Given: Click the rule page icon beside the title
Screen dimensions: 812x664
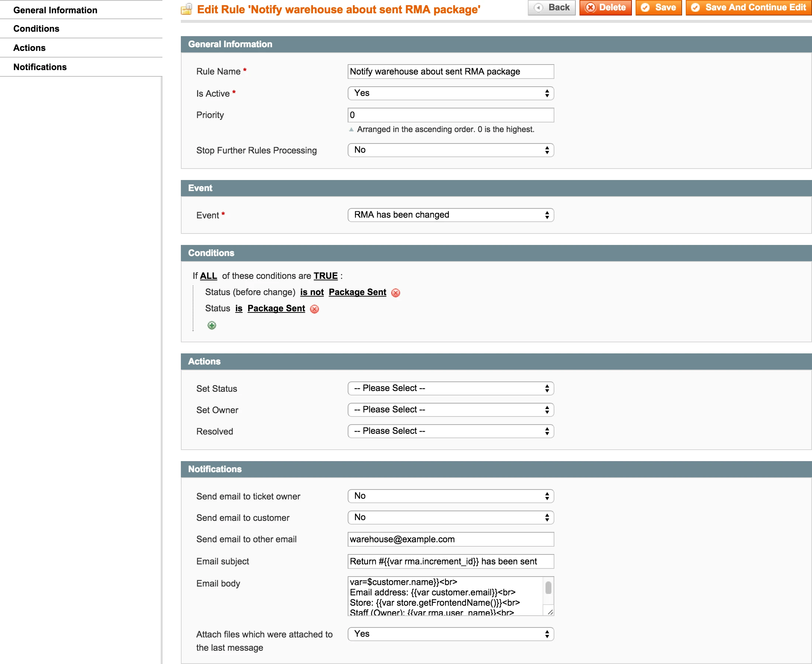Looking at the screenshot, I should [186, 9].
